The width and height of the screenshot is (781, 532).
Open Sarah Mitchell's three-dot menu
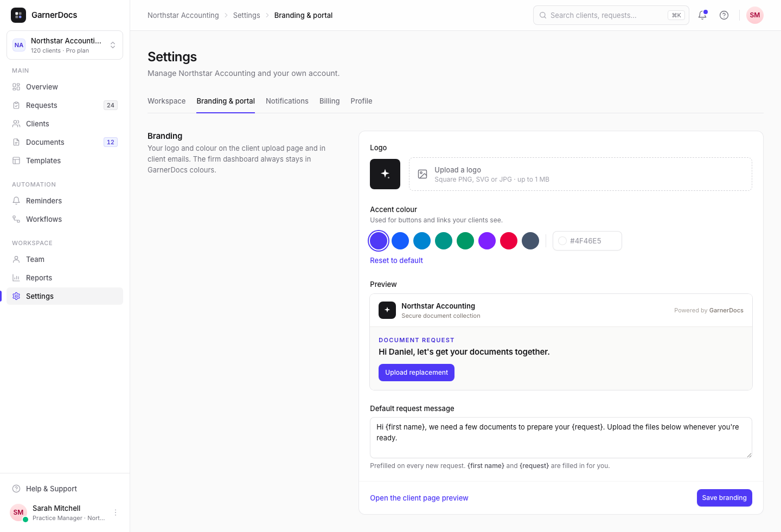click(116, 512)
